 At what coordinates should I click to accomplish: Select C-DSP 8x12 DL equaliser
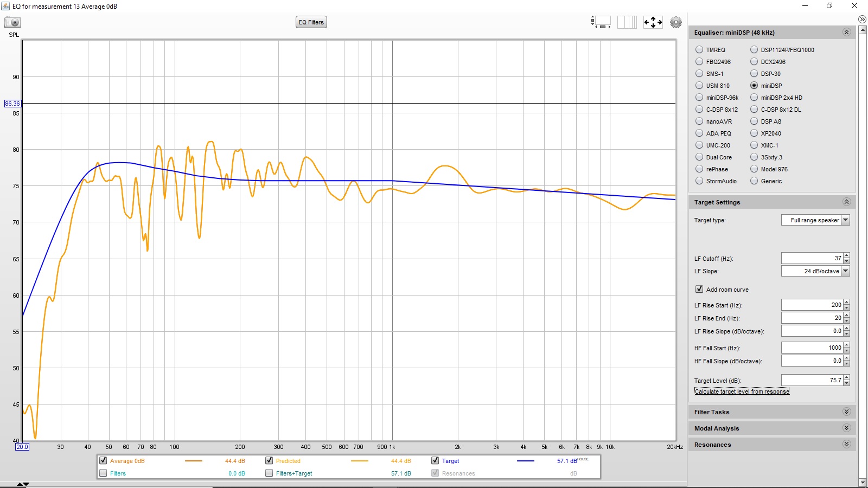(754, 109)
